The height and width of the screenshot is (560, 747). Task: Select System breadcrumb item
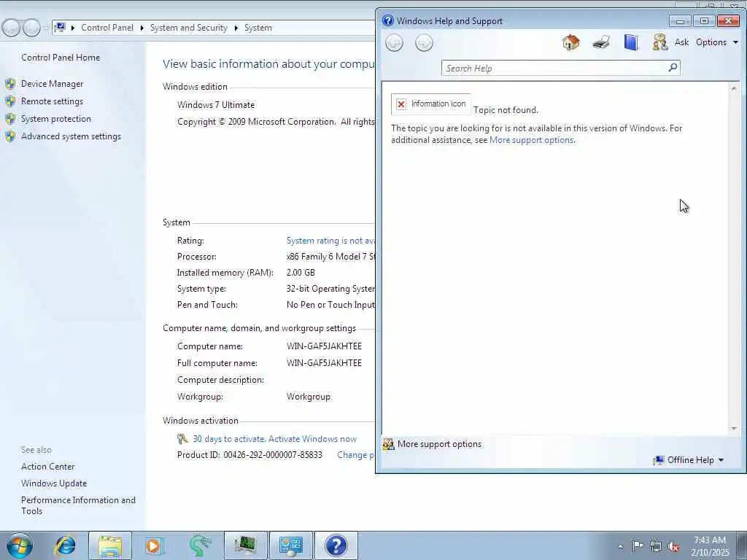(x=258, y=28)
